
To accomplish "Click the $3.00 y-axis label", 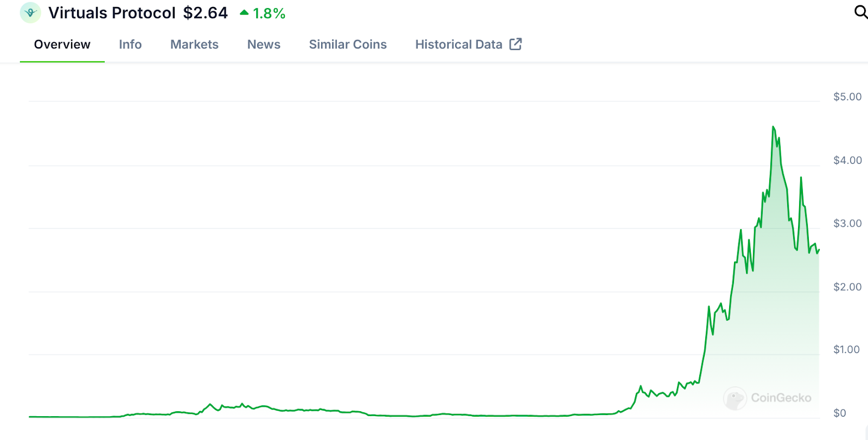I will tap(847, 223).
